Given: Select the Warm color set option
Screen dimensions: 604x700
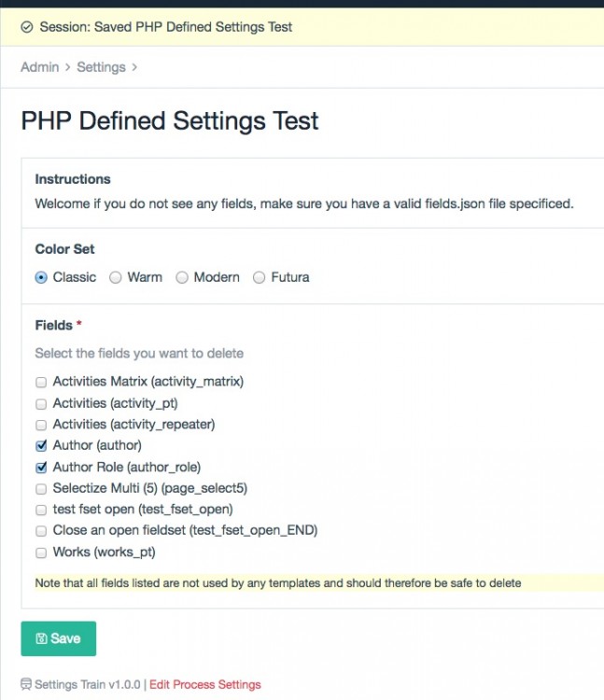Looking at the screenshot, I should coord(116,277).
